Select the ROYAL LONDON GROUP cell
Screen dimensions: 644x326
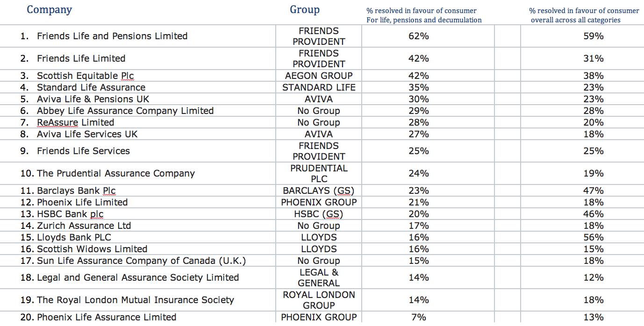tap(319, 300)
